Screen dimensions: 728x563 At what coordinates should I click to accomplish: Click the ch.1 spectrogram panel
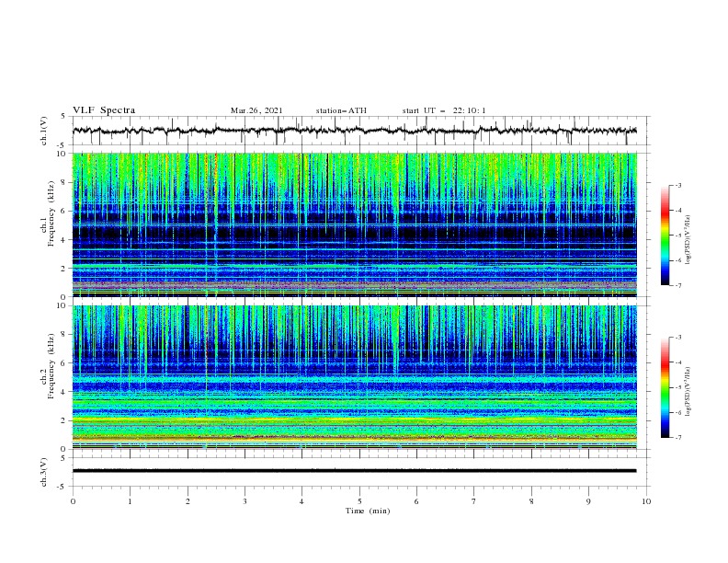355,224
